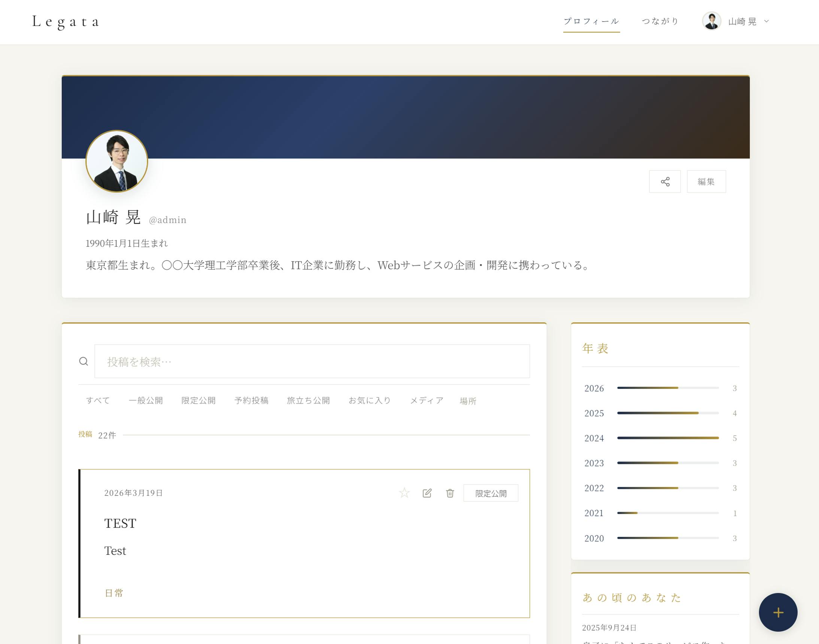Image resolution: width=819 pixels, height=644 pixels.
Task: Click into the 投稿を検索 search field
Action: (312, 361)
